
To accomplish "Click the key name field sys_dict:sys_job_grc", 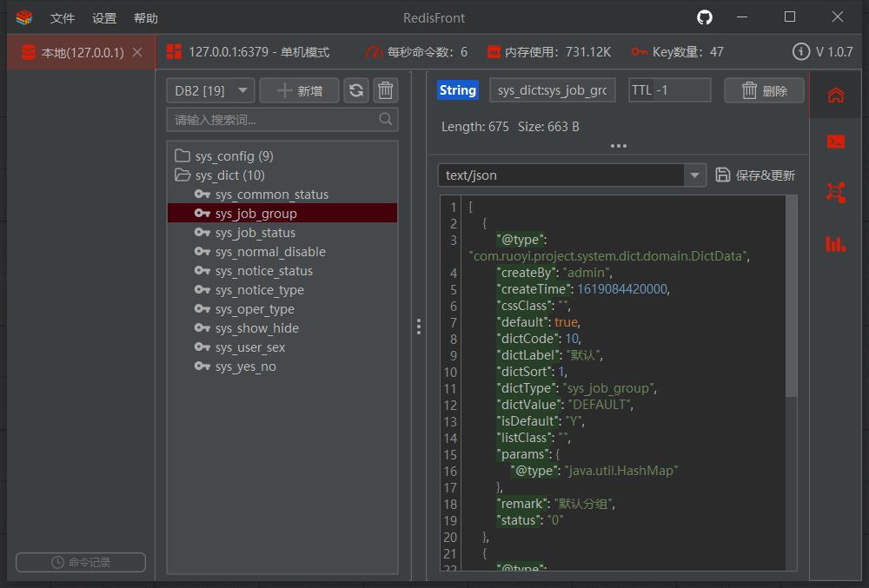I will [x=553, y=90].
